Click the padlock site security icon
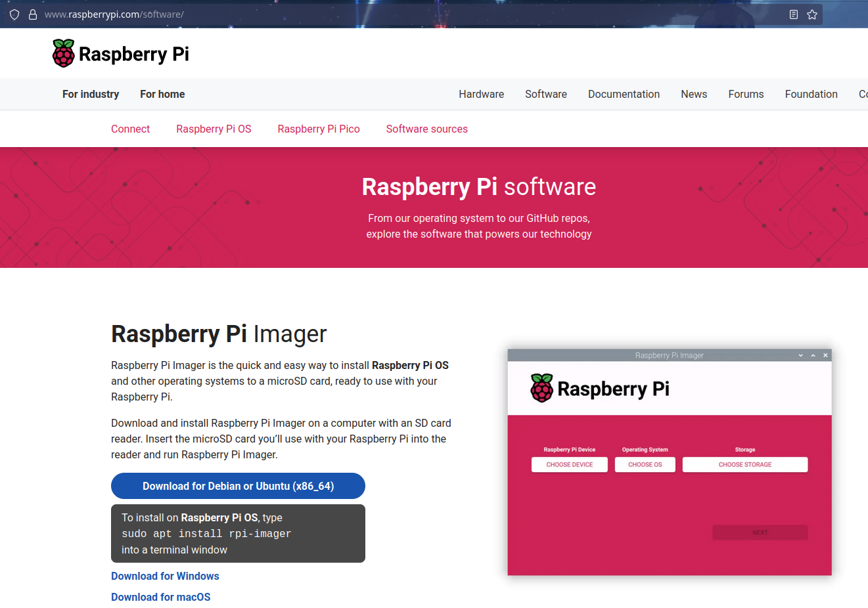Image resolution: width=868 pixels, height=608 pixels. 32,14
